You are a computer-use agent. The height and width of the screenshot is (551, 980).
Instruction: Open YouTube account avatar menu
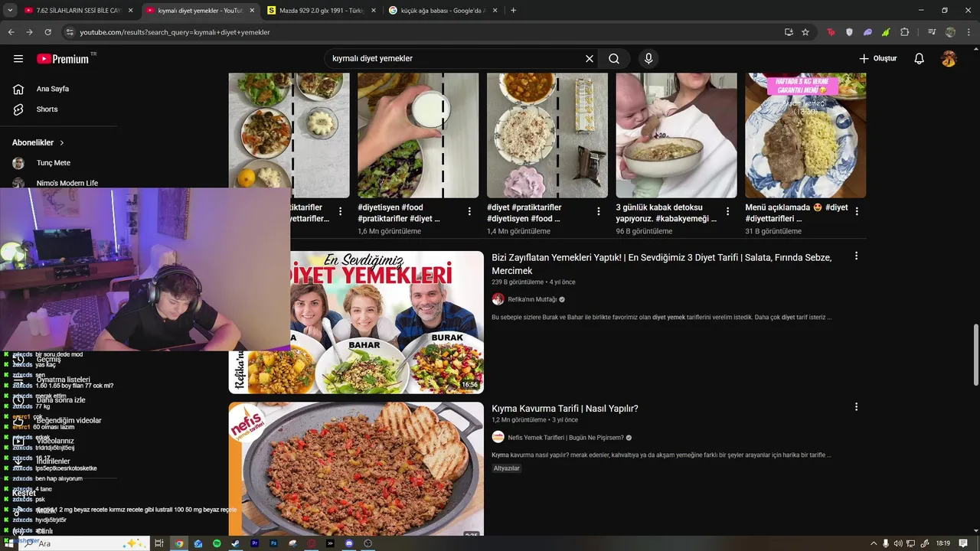(x=949, y=59)
